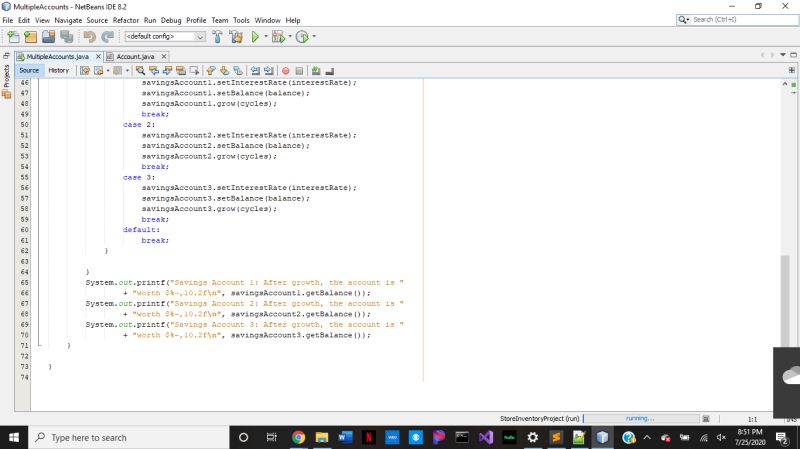Open the File menu

8,20
